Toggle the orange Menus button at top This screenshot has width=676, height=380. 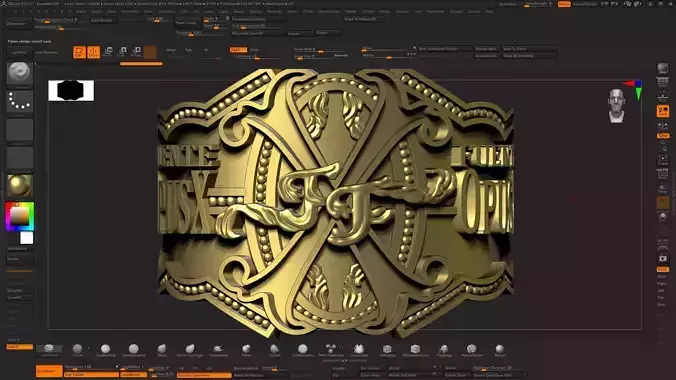pos(564,4)
